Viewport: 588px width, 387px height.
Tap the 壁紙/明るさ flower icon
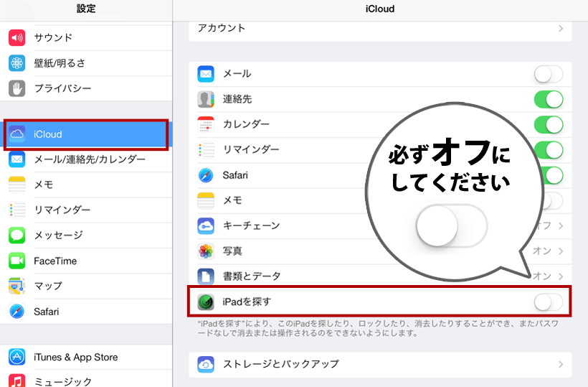point(17,63)
